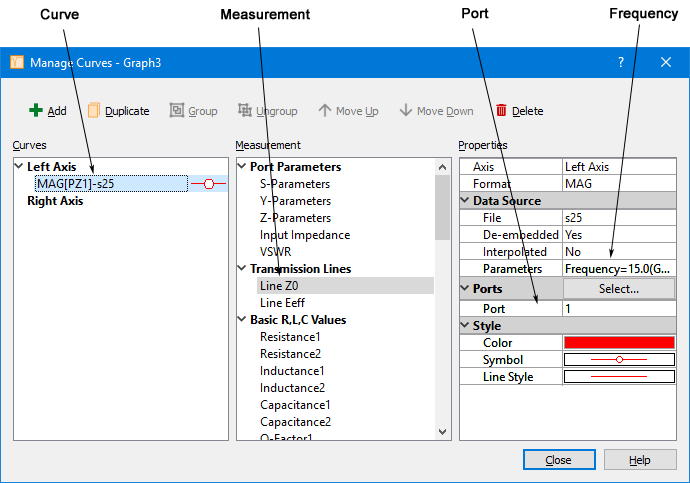Click the Format value MAG
Screen dimensions: 690x483
[619, 183]
